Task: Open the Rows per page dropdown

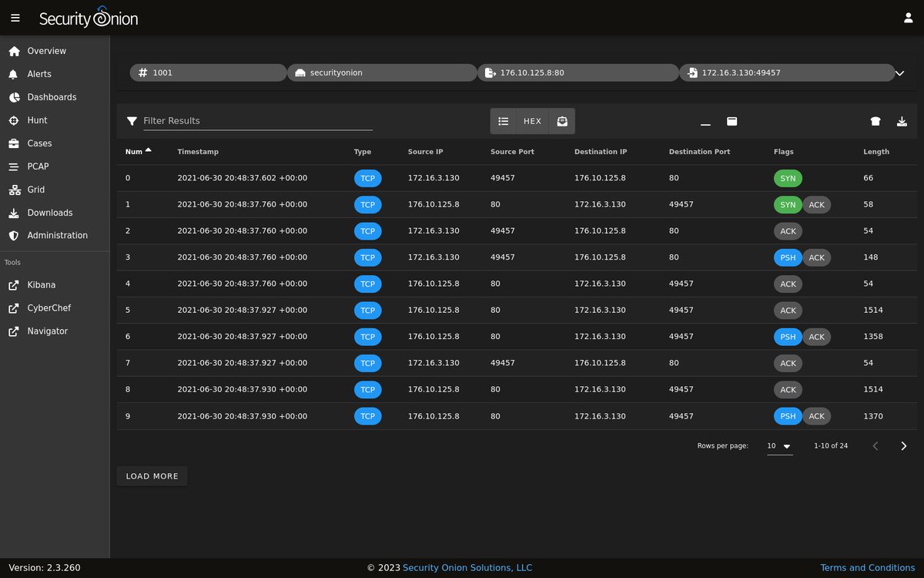Action: [x=778, y=445]
